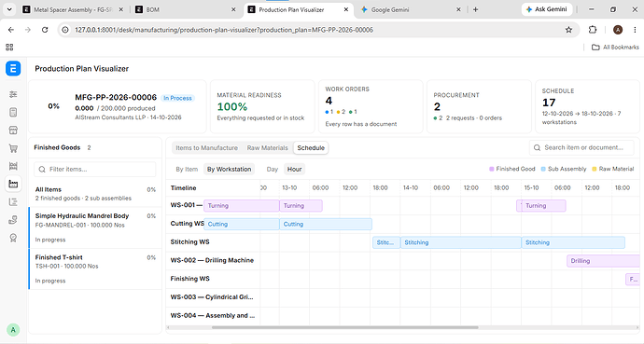This screenshot has height=344, width=644.
Task: Click the WS-003 — Cylindrical Gri... row label
Action: [212, 297]
